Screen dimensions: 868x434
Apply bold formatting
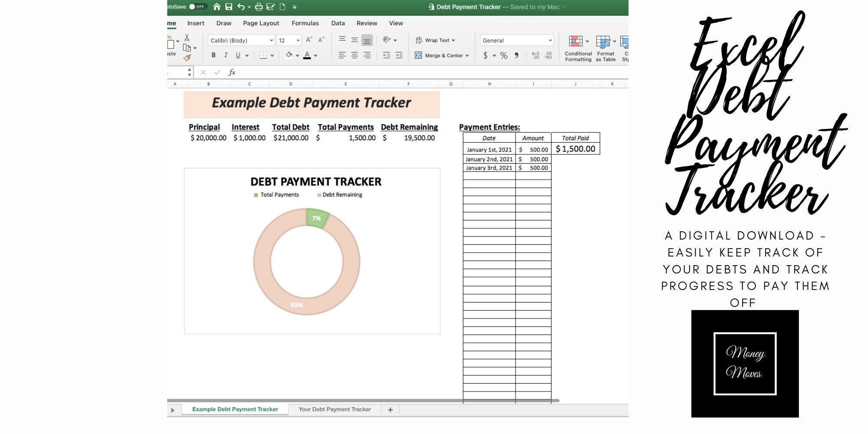point(213,55)
